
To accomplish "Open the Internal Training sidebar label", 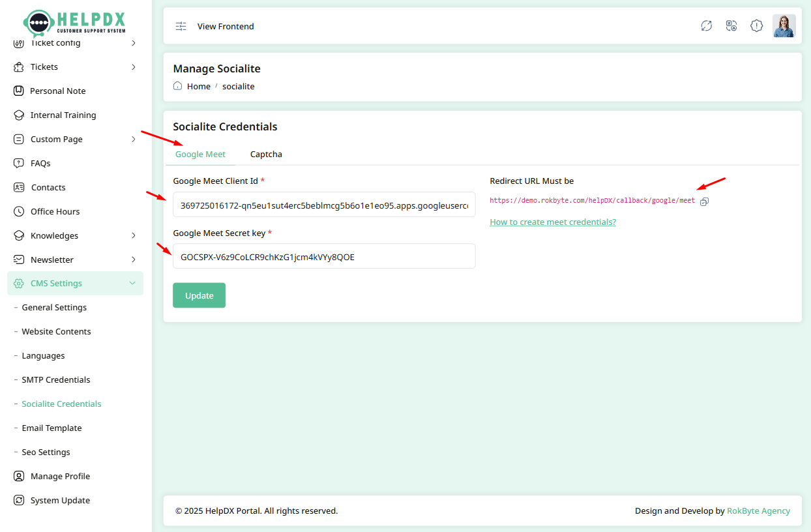I will coord(63,115).
